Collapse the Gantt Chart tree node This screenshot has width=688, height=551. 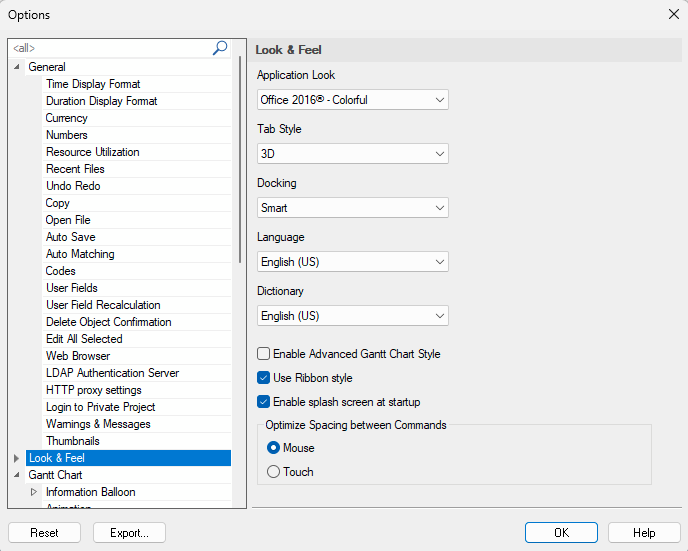click(x=16, y=475)
